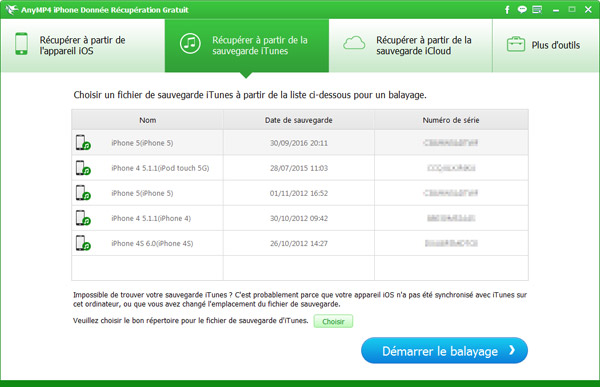Click date 30/09/2016 20:11
This screenshot has height=387, width=600.
coord(299,143)
